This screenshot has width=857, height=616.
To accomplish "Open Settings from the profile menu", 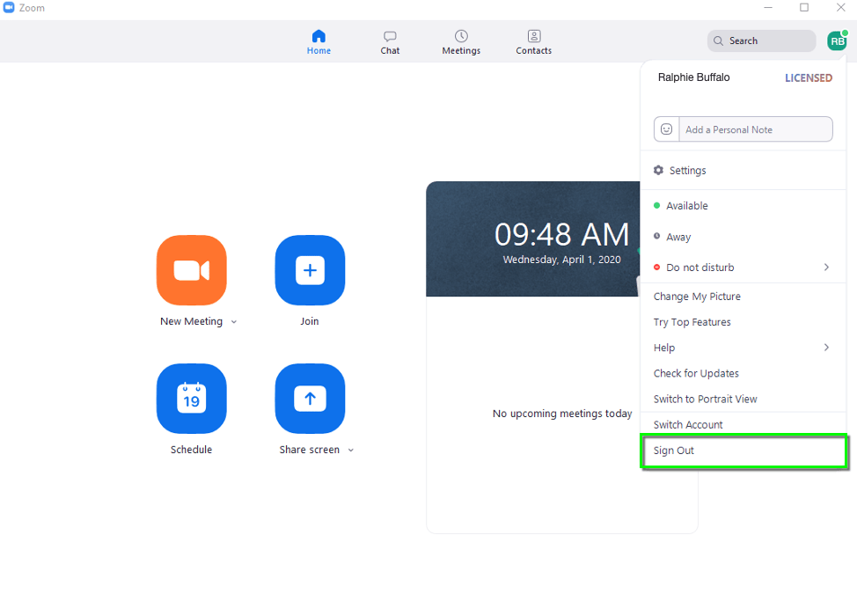I will pos(686,170).
